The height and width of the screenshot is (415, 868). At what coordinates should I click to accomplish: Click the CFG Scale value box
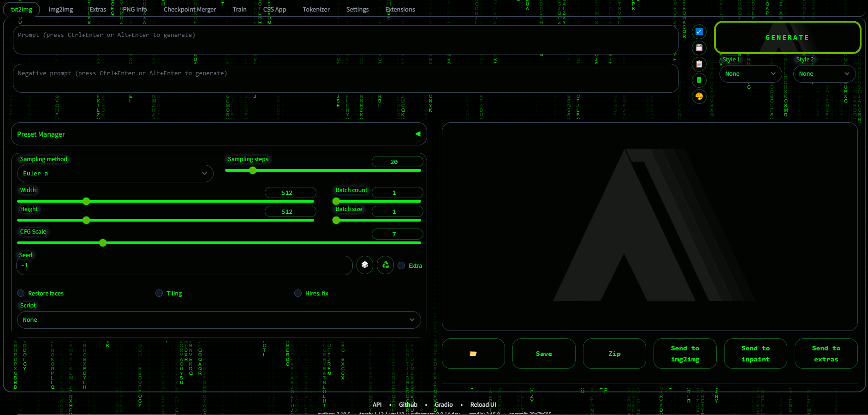point(397,234)
